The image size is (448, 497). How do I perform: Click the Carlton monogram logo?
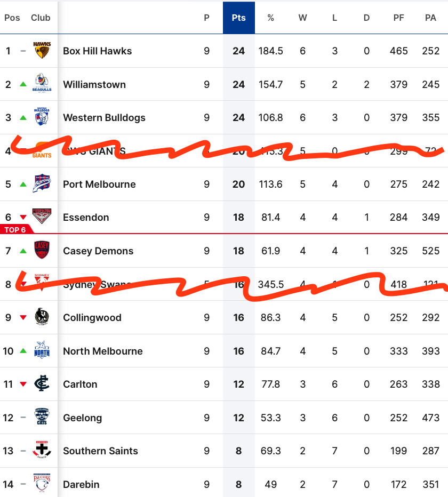[x=42, y=383]
